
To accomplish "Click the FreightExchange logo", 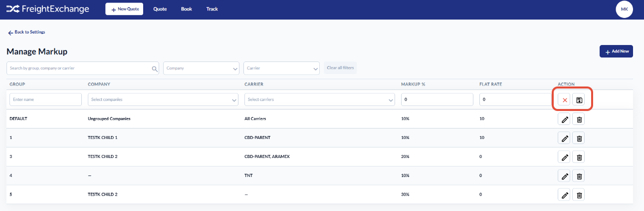I will coord(47,9).
